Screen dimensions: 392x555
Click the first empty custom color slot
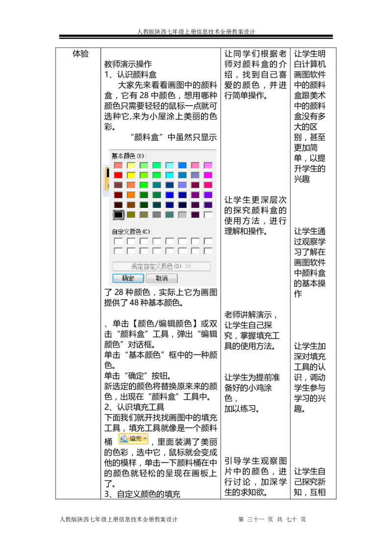point(118,241)
